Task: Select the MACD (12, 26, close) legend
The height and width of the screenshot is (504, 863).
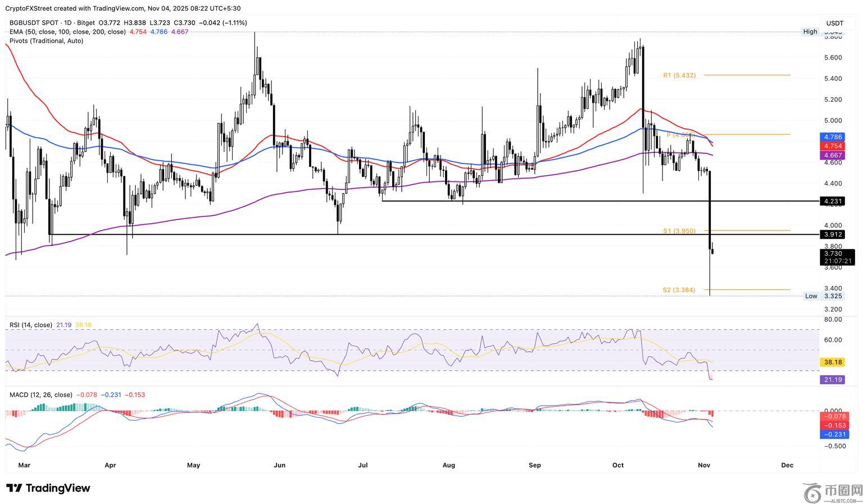Action: click(40, 395)
